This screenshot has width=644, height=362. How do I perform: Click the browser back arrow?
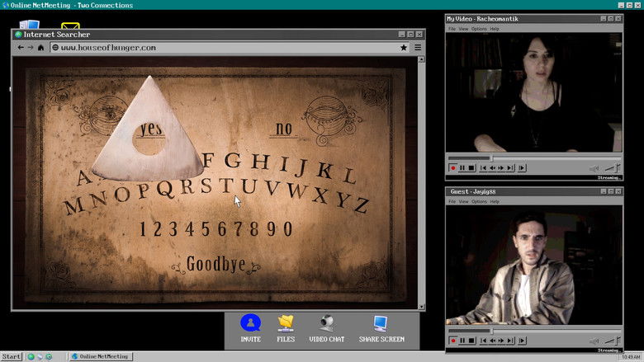click(x=21, y=48)
